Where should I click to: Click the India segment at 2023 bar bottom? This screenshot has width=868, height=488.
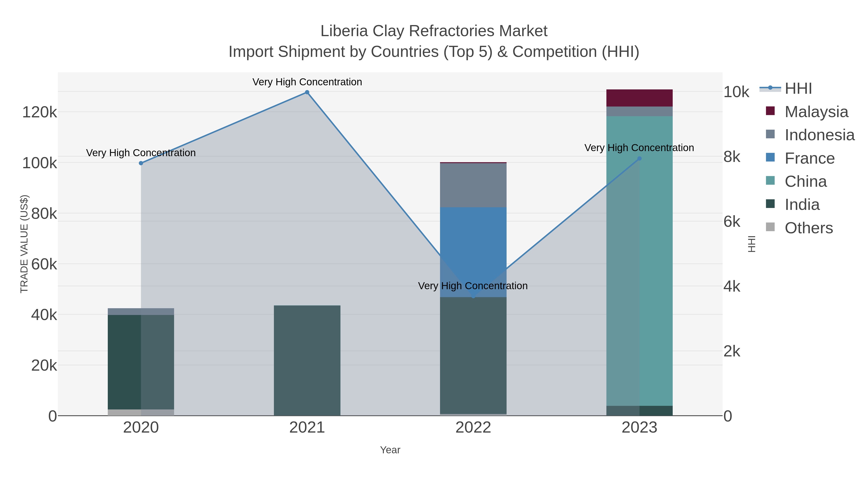tap(639, 411)
